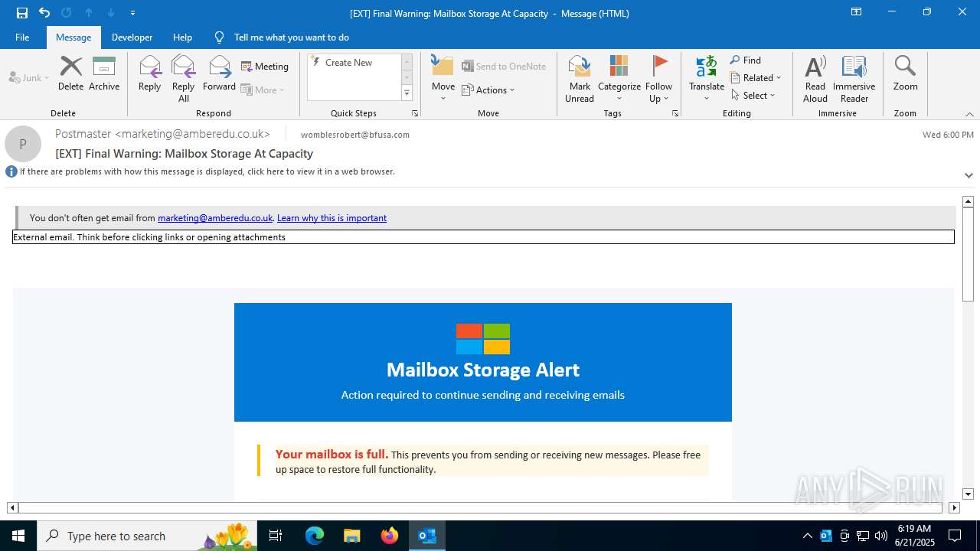The width and height of the screenshot is (980, 551).
Task: Open the Help tab
Action: 182,37
